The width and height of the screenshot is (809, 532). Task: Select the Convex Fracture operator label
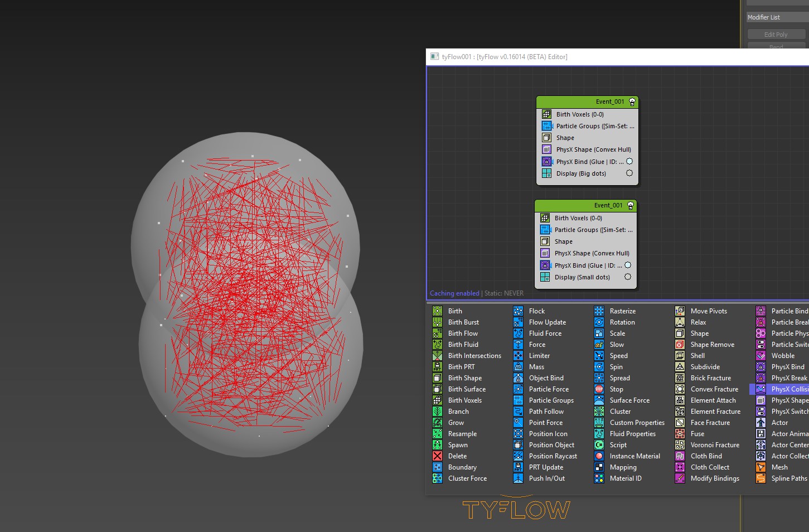pos(714,389)
